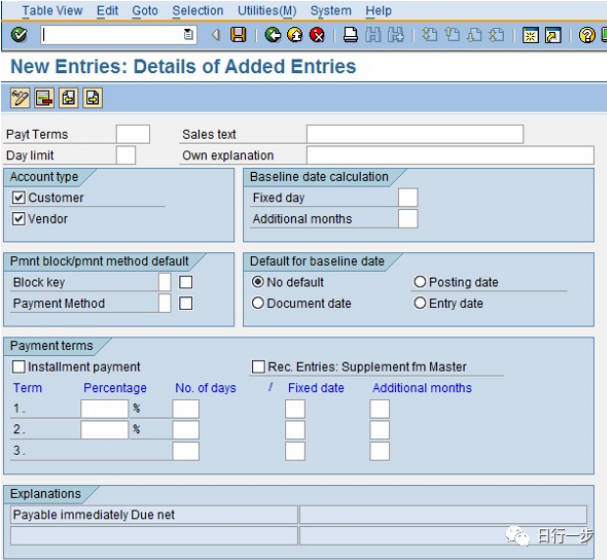The image size is (607, 560).
Task: Select the Entry date radio button
Action: 420,303
